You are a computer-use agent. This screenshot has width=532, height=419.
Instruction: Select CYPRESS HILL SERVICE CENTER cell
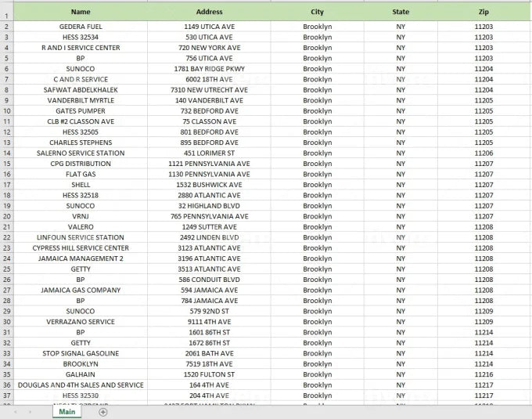(x=81, y=247)
